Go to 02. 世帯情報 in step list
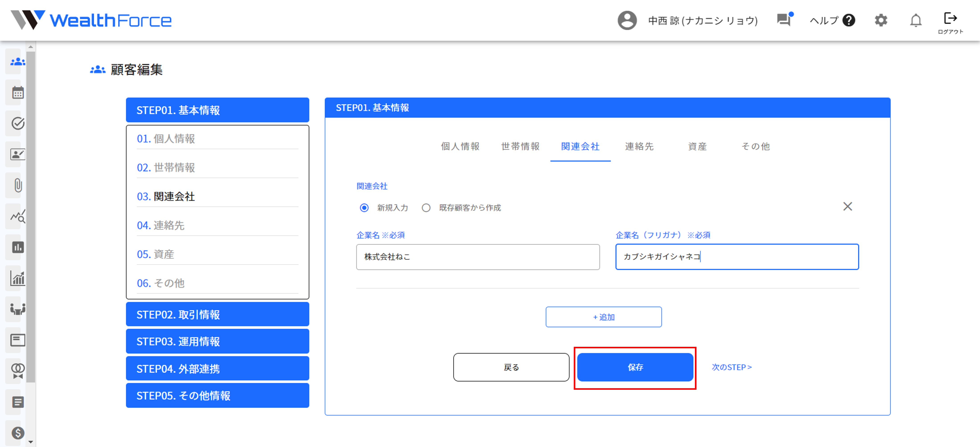This screenshot has height=447, width=980. (217, 167)
